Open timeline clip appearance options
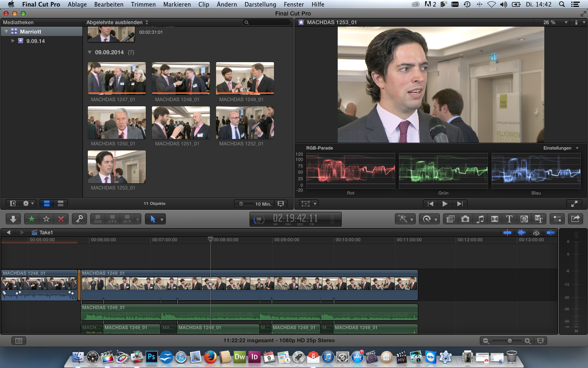The image size is (588, 368). 541,341
